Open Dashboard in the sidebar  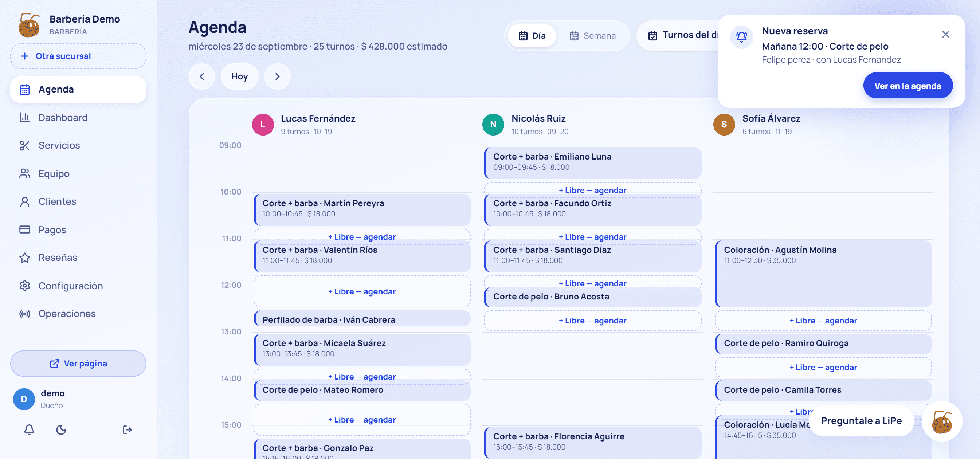[x=78, y=118]
